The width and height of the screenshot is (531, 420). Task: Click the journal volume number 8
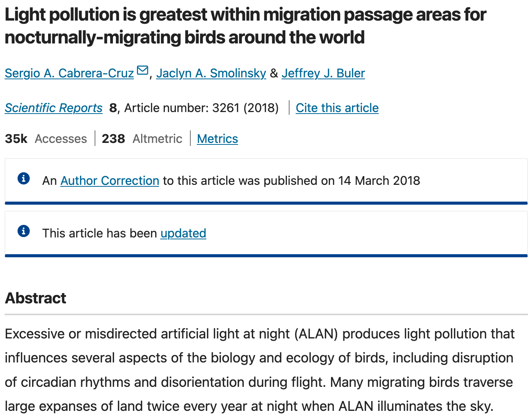(113, 108)
